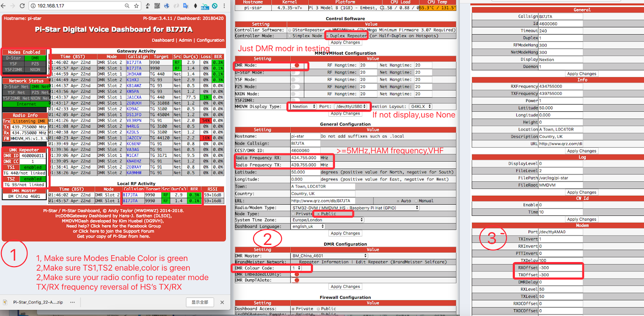Show site info for 192.168.1.17

[33, 6]
